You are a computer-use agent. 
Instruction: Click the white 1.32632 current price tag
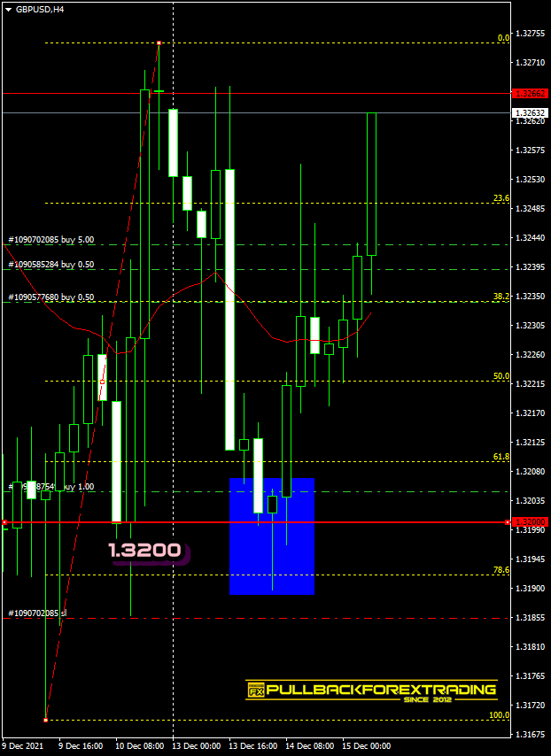click(x=530, y=113)
